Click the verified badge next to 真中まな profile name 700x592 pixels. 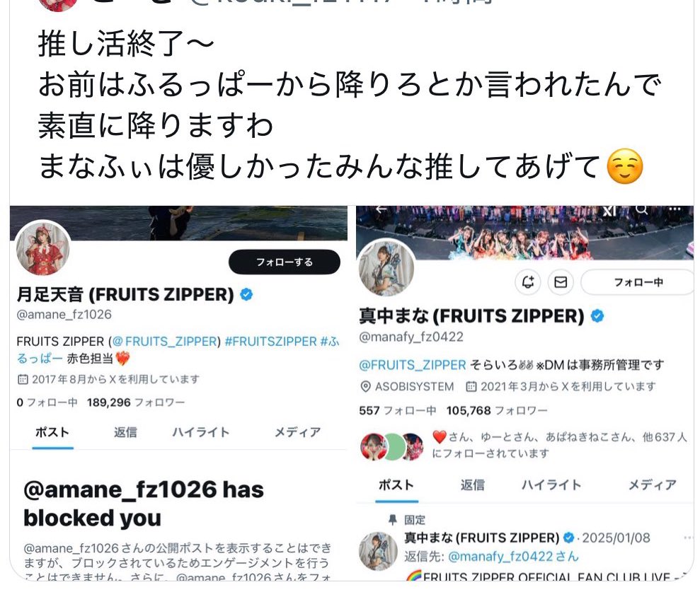pyautogui.click(x=597, y=316)
